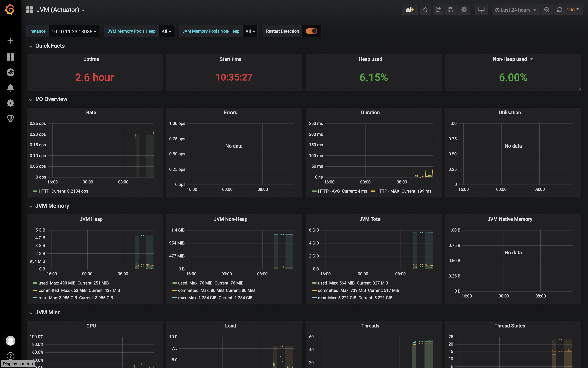Open dashboard settings gear in toolbar
The width and height of the screenshot is (588, 368).
point(464,10)
